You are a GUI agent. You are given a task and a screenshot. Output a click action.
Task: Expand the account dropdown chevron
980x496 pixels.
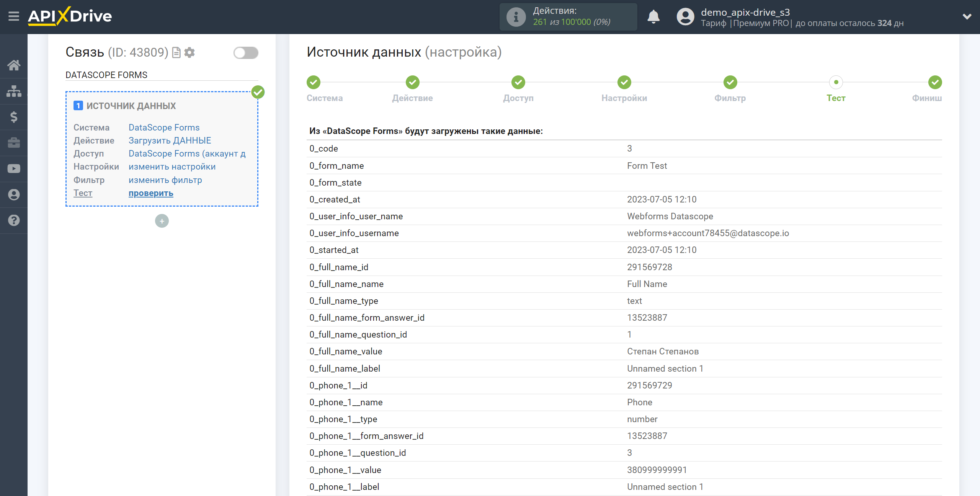point(967,16)
